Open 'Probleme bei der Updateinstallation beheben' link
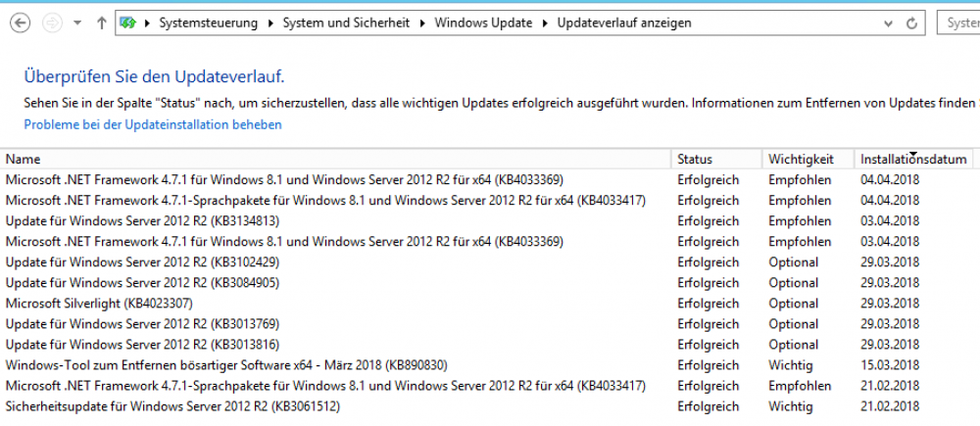 (153, 124)
